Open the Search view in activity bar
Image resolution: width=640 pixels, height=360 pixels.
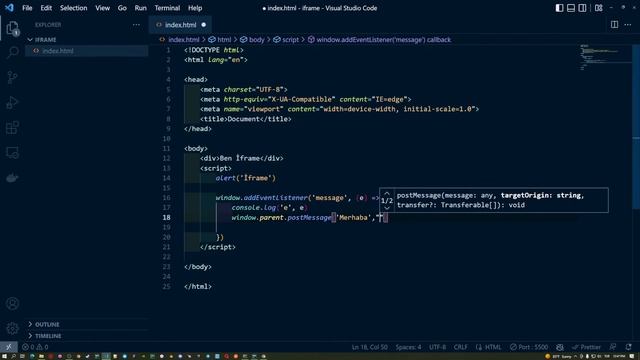point(13,52)
